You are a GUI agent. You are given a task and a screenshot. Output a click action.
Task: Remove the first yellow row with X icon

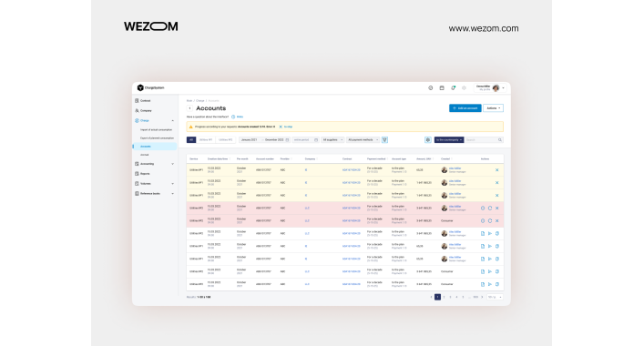497,170
